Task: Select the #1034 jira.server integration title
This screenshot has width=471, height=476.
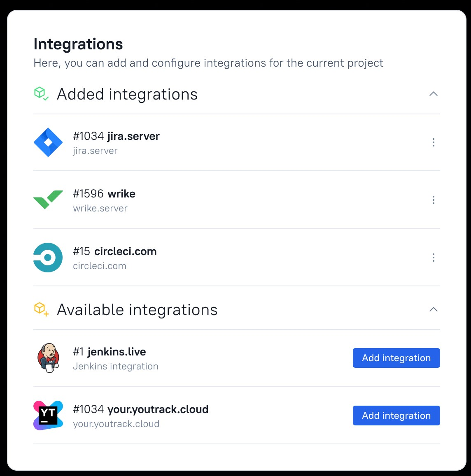Action: tap(116, 136)
